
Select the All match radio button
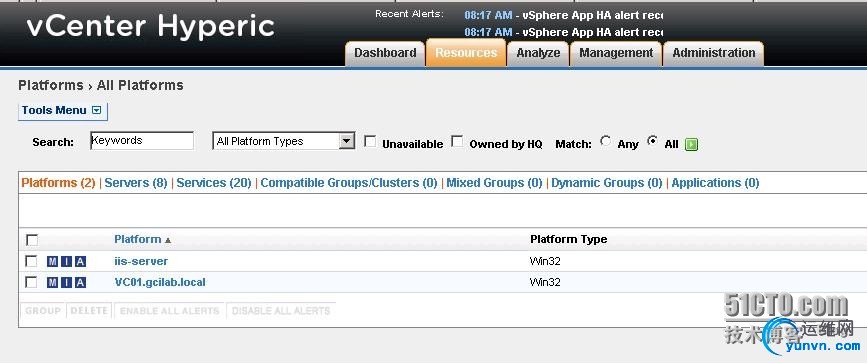tap(652, 142)
